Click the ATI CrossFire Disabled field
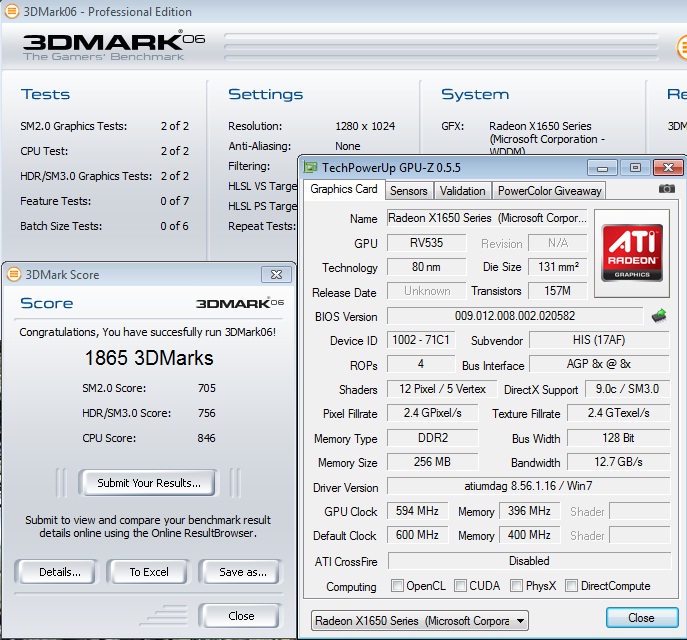 click(x=529, y=561)
